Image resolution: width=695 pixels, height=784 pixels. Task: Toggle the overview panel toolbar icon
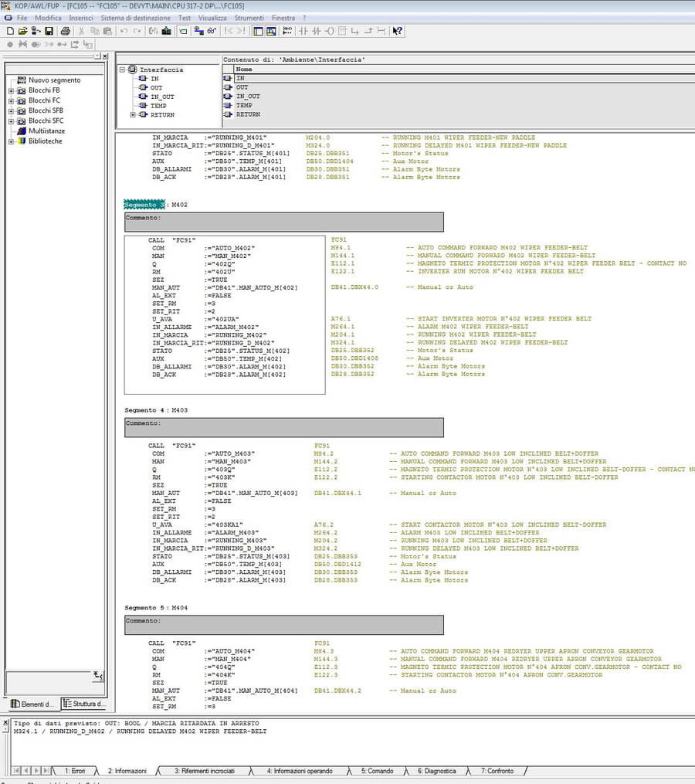[x=258, y=31]
